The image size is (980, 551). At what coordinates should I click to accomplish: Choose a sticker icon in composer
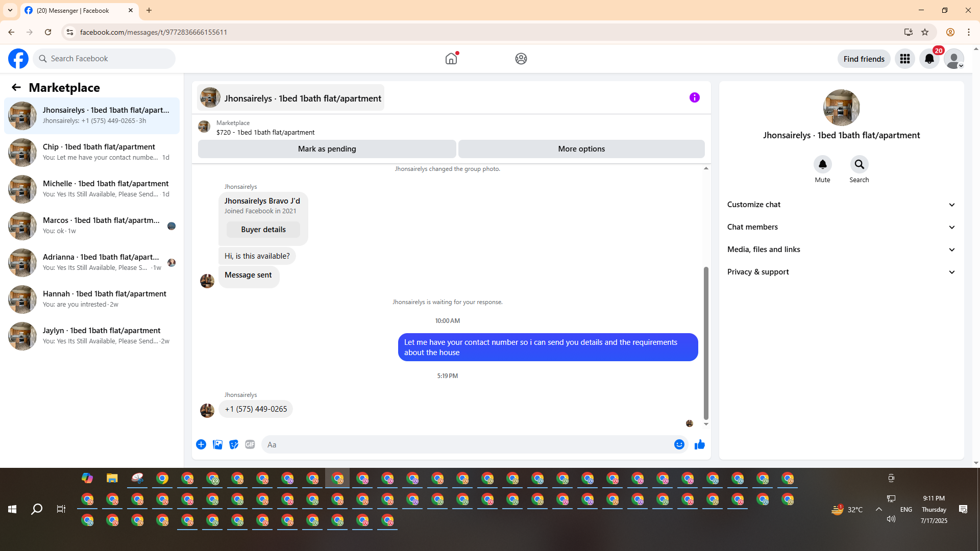click(234, 444)
